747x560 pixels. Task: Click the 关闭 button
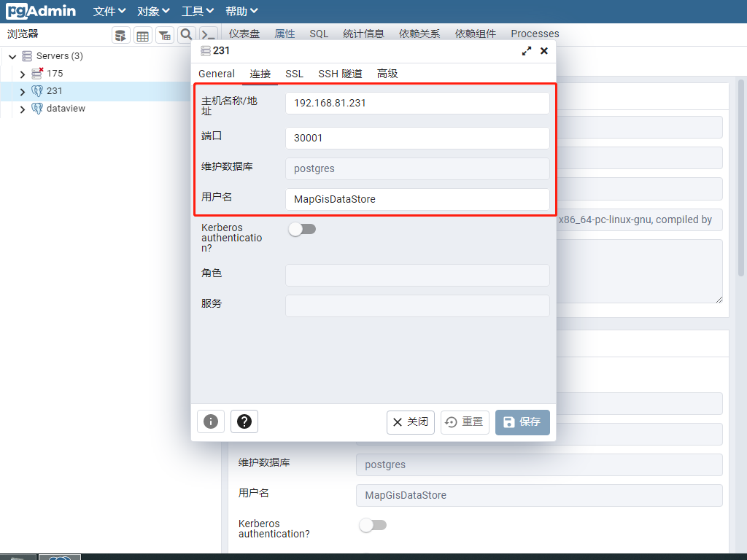tap(411, 422)
